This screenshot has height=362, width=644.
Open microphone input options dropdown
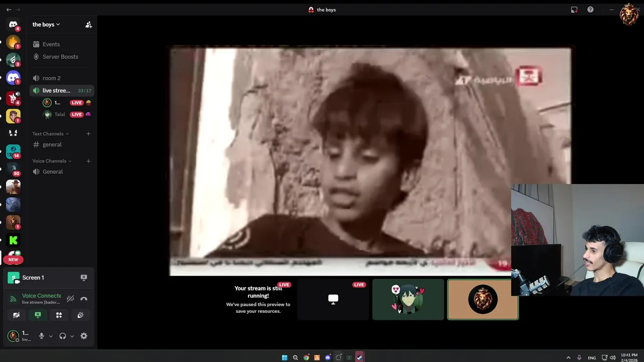coord(50,336)
